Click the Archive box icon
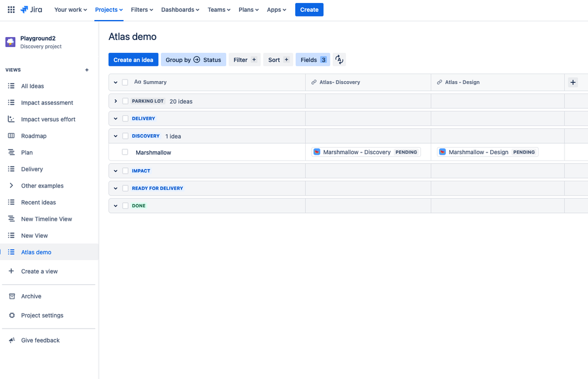The image size is (588, 379). point(12,296)
